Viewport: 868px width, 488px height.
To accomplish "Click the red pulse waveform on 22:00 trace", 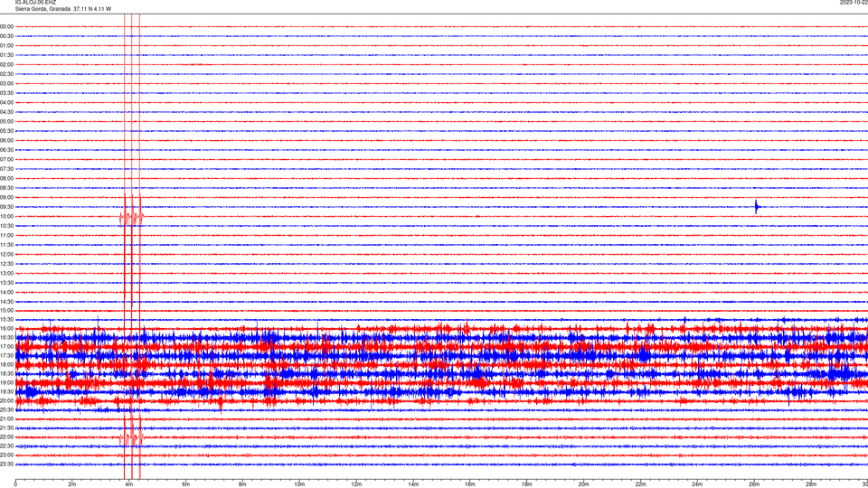I will tap(132, 437).
